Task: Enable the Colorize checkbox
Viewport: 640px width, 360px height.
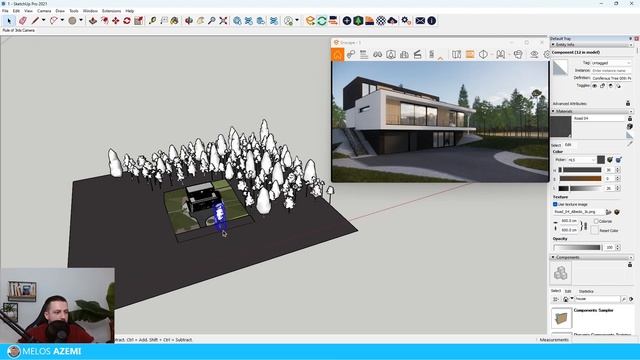Action: pyautogui.click(x=596, y=221)
